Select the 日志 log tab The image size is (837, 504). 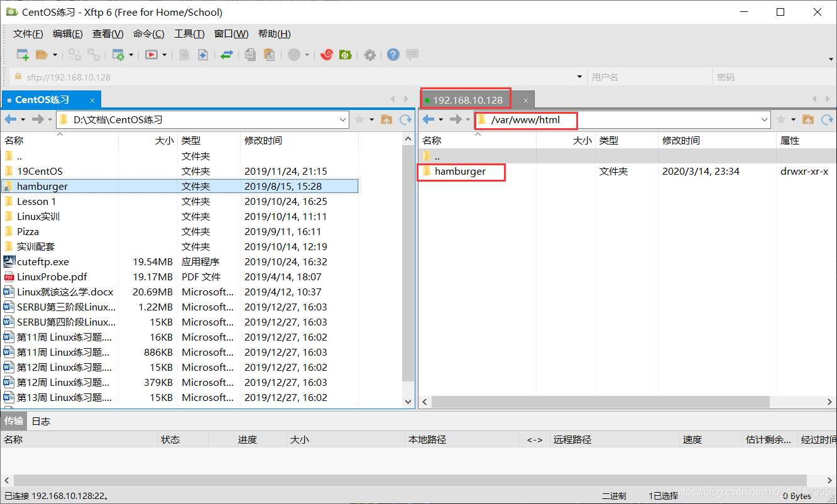point(41,421)
